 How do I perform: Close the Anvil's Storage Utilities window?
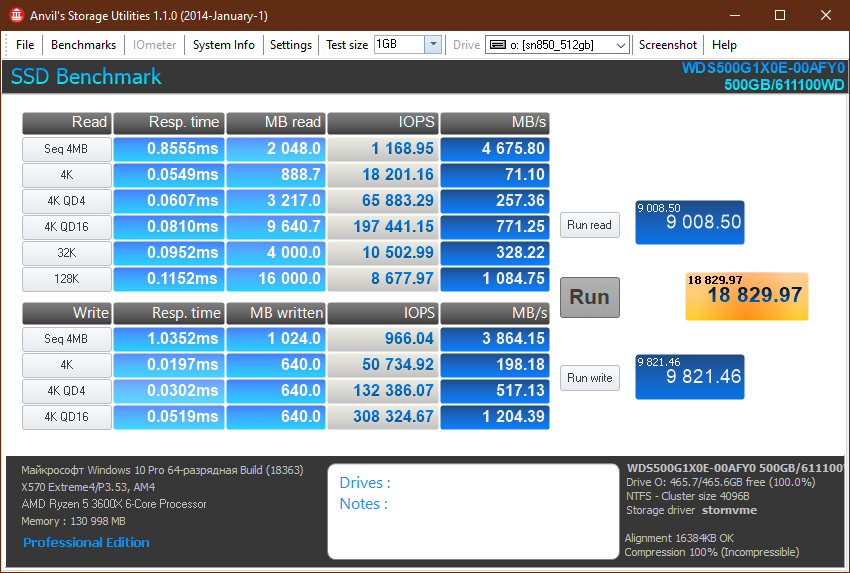pos(826,15)
